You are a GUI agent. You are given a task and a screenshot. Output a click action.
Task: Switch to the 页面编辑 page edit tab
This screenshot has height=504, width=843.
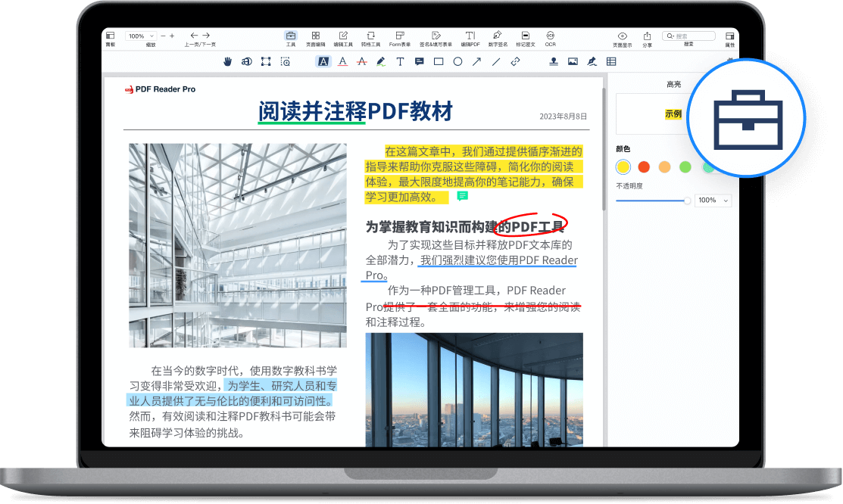315,36
